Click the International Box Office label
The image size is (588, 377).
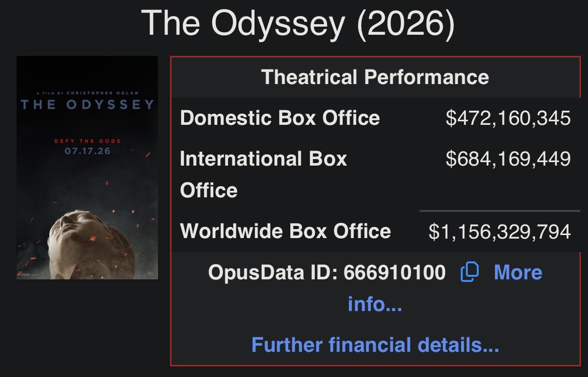click(x=263, y=175)
